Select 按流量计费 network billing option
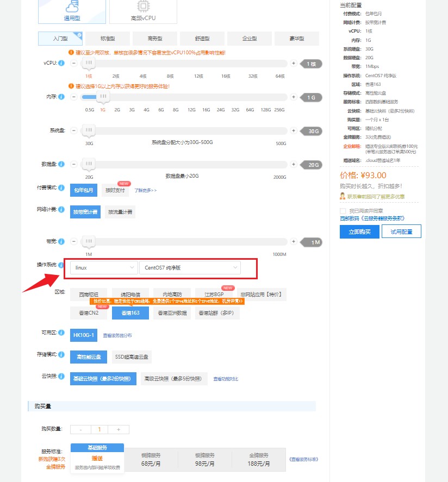448x482 pixels. click(120, 212)
